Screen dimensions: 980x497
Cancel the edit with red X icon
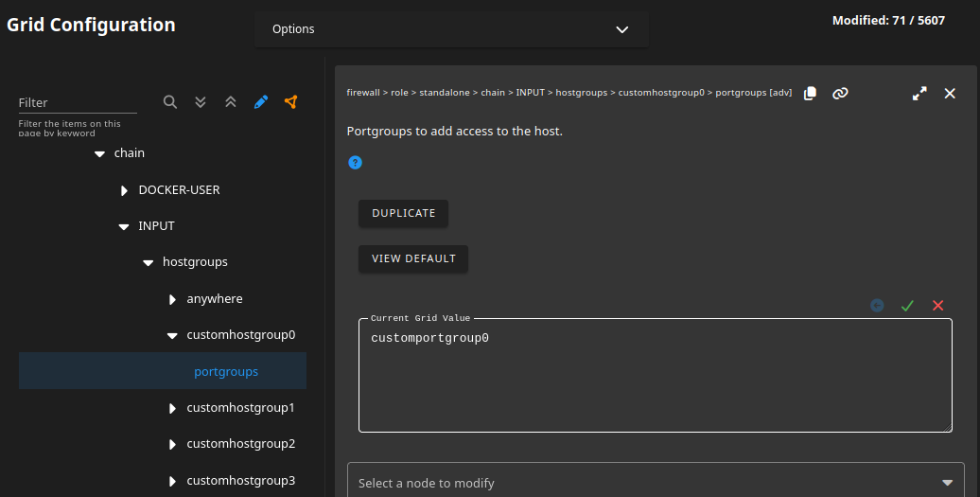coord(938,305)
